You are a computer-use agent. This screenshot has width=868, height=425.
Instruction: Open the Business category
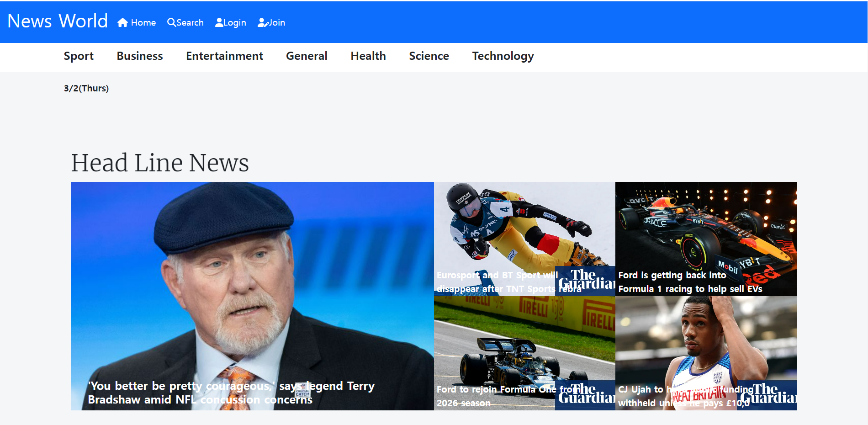[x=140, y=56]
